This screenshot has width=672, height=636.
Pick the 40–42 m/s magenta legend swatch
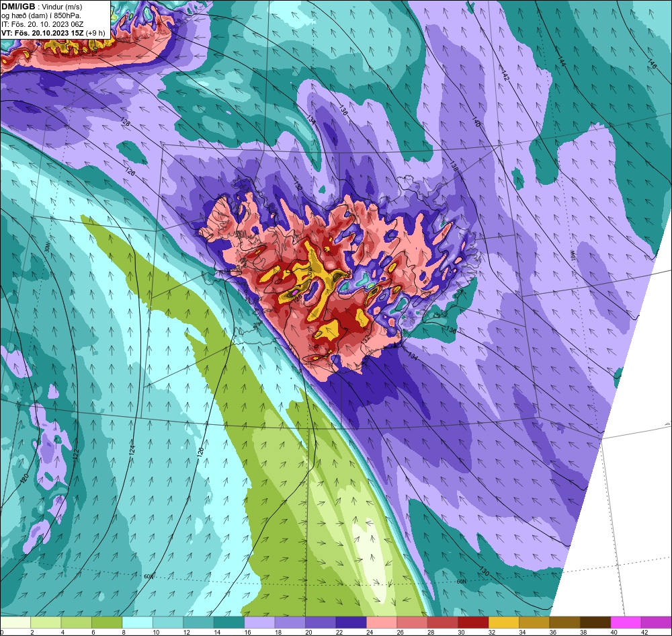[x=626, y=623]
